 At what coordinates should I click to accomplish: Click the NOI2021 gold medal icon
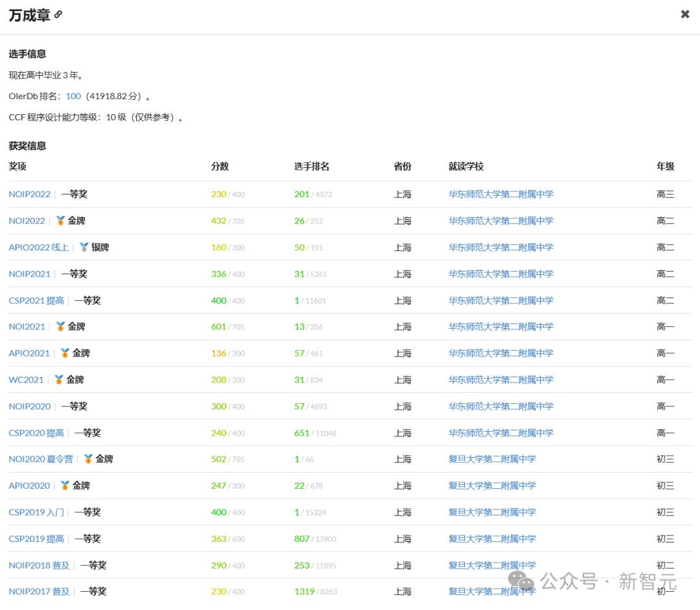point(60,327)
